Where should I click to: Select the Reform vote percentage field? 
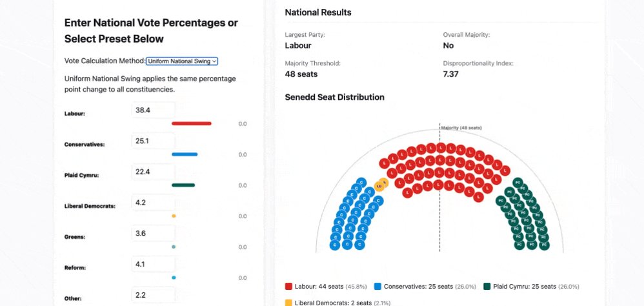(x=154, y=264)
